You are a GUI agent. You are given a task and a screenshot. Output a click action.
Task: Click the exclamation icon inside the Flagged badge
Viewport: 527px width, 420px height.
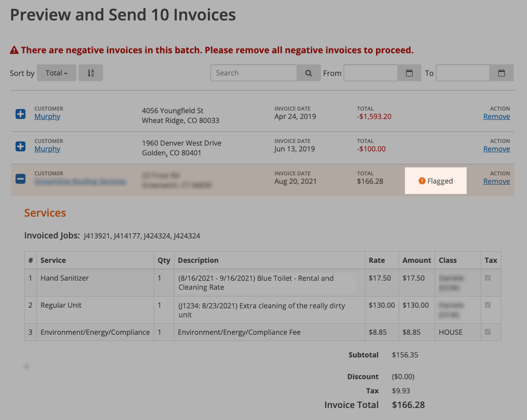coord(421,181)
